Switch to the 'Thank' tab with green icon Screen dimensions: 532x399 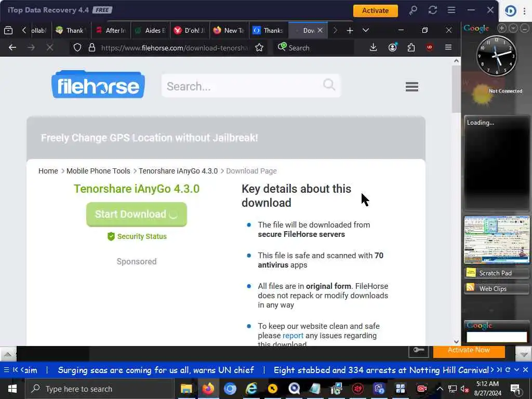click(71, 31)
